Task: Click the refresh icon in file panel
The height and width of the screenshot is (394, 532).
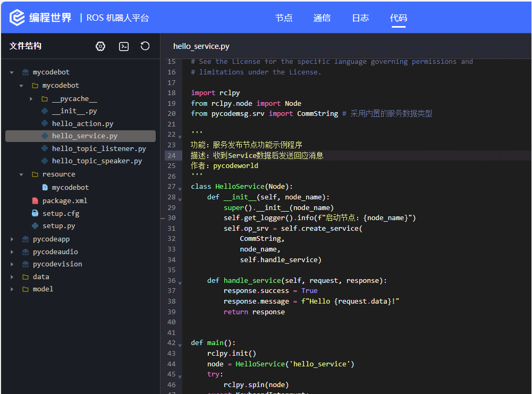Action: tap(145, 46)
